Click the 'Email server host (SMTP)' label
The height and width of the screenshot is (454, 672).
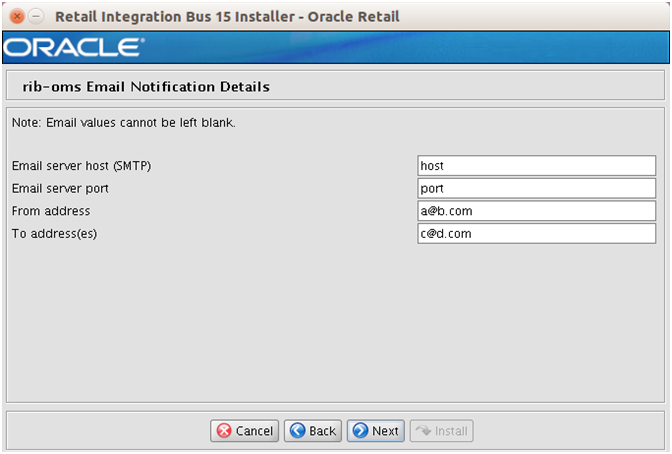pyautogui.click(x=81, y=166)
